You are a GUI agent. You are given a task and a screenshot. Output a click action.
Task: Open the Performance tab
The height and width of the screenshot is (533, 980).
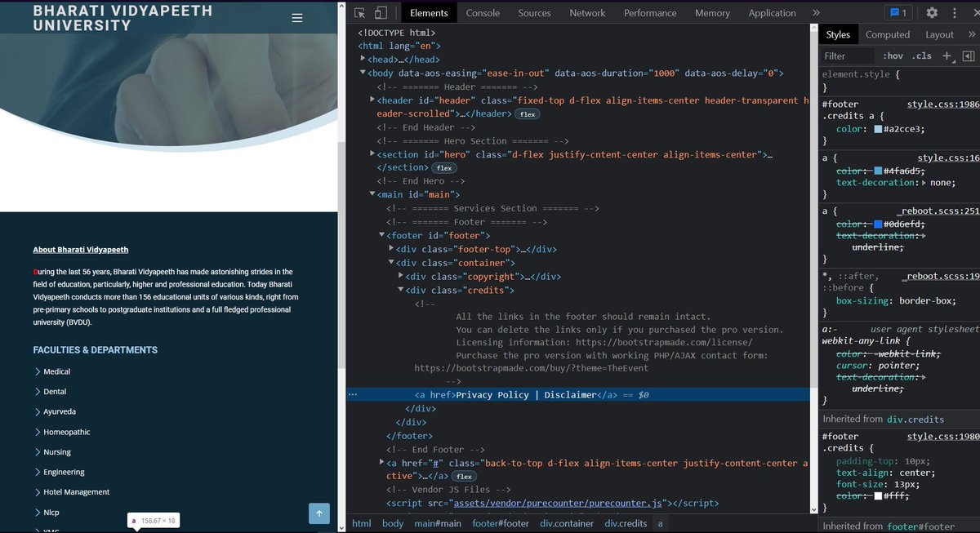tap(650, 13)
